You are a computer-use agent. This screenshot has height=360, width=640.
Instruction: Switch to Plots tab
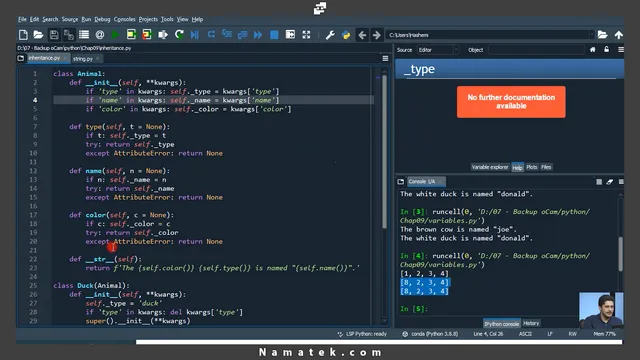pyautogui.click(x=531, y=167)
